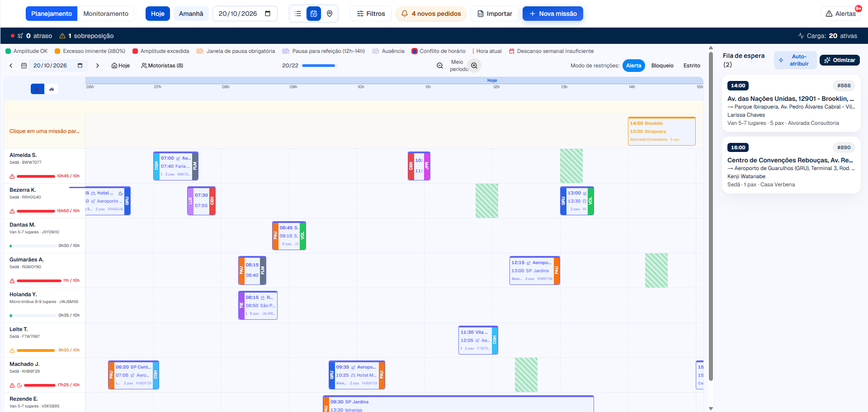Go to next day arrow
Viewport: 868px width, 412px height.
pos(97,66)
